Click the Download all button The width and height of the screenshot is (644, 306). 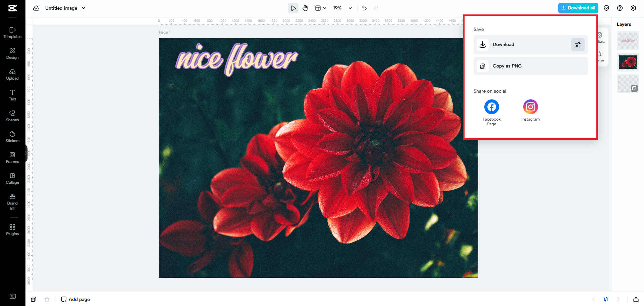pos(578,8)
